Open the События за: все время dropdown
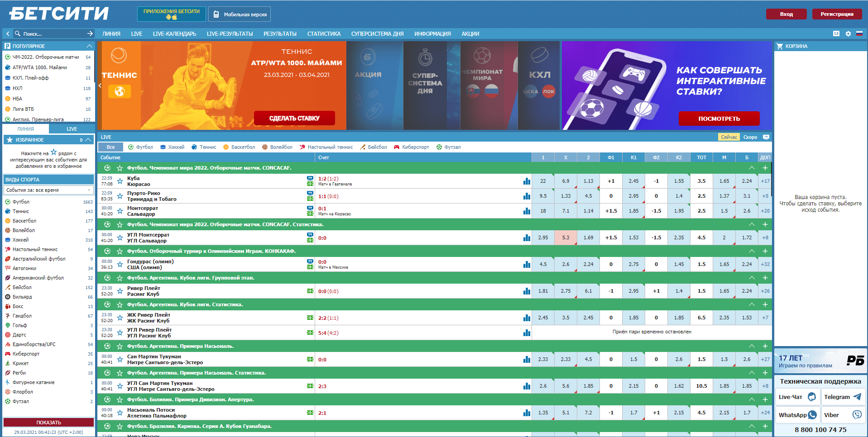868x437 pixels. tap(48, 190)
